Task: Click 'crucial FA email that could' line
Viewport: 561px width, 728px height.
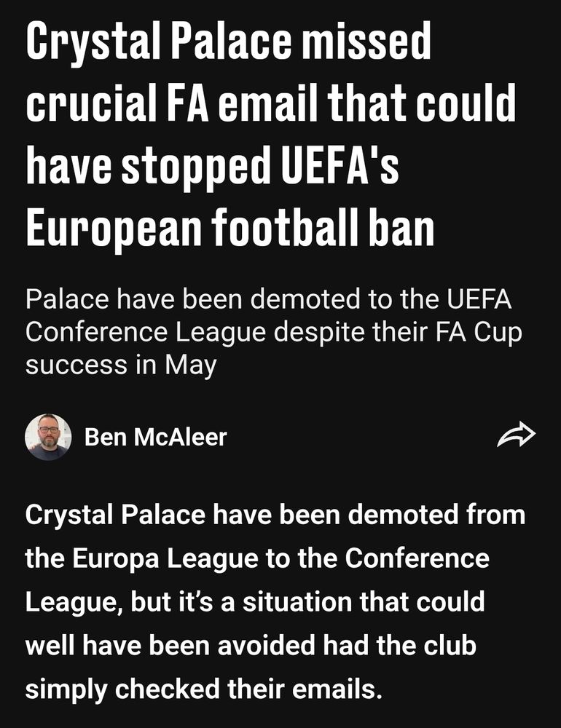Action: [x=270, y=106]
